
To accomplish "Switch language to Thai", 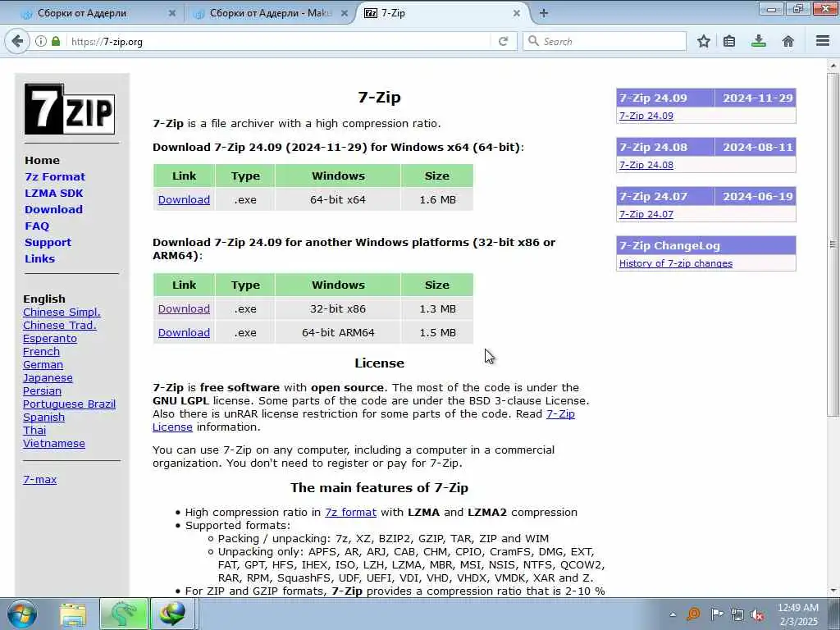I will (34, 431).
